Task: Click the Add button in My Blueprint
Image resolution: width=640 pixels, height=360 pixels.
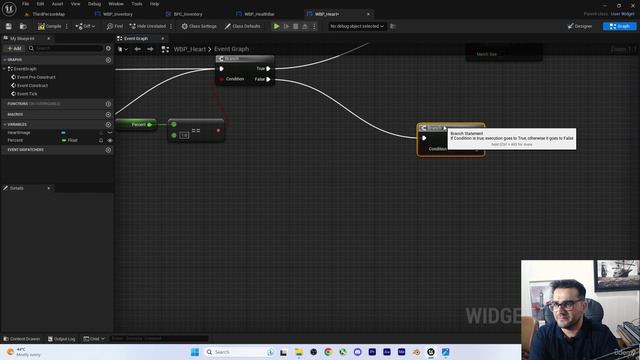Action: [x=14, y=48]
